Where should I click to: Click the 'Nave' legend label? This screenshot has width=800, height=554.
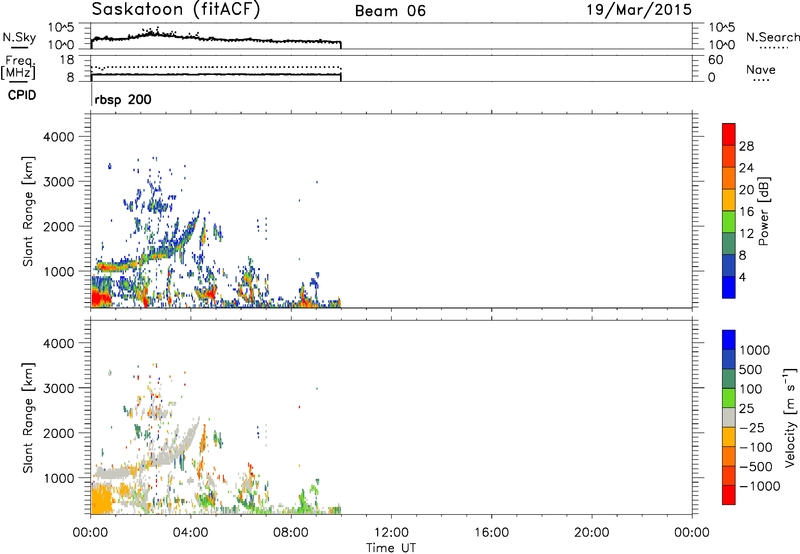coord(761,70)
